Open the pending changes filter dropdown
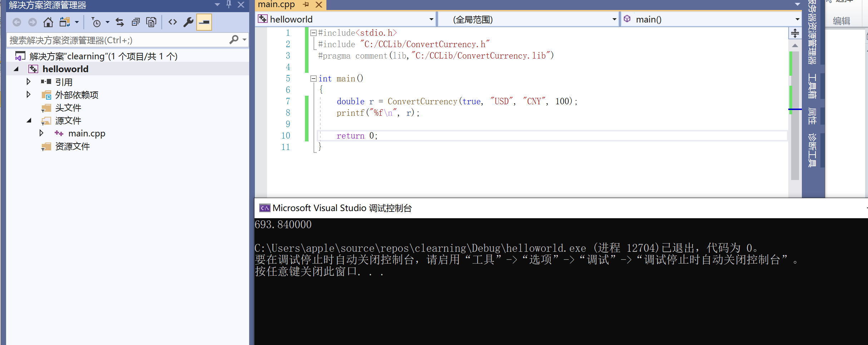The width and height of the screenshot is (868, 345). [107, 22]
